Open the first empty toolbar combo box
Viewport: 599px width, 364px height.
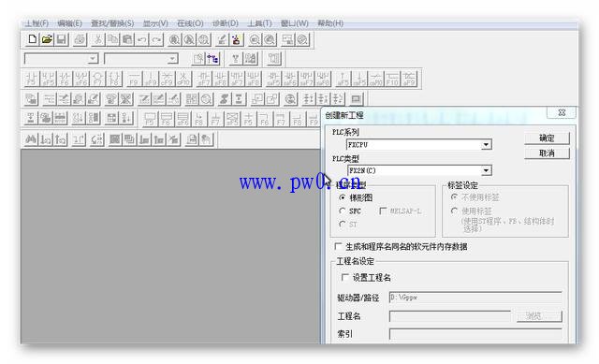point(61,58)
